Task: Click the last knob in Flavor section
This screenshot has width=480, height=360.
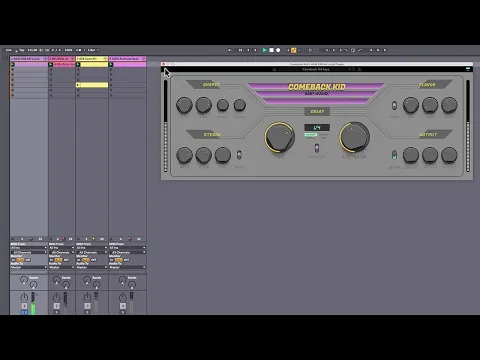Action: tap(449, 105)
